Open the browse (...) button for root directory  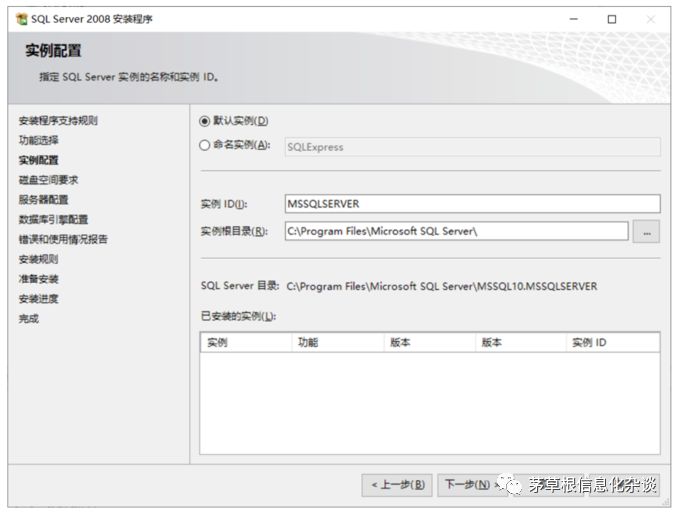(x=646, y=231)
